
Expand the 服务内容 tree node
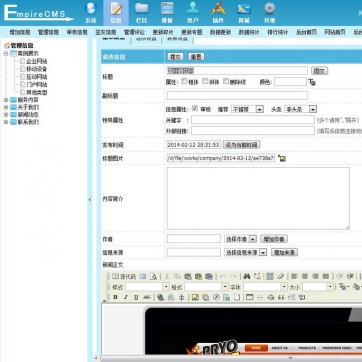click(x=6, y=100)
